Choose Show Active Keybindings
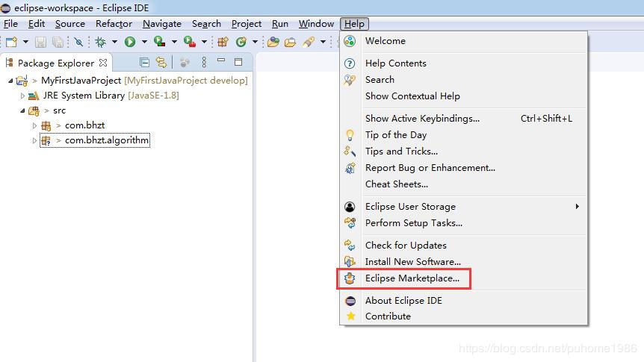 pos(464,119)
